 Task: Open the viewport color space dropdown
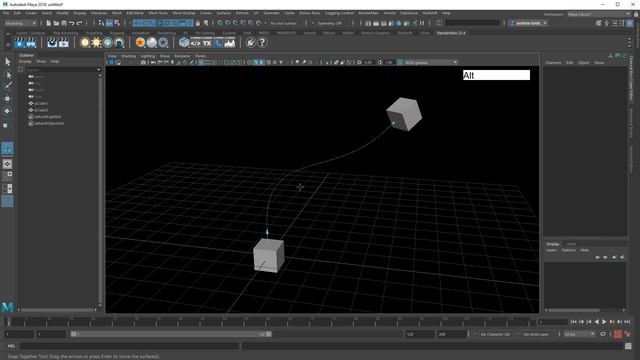(431, 62)
